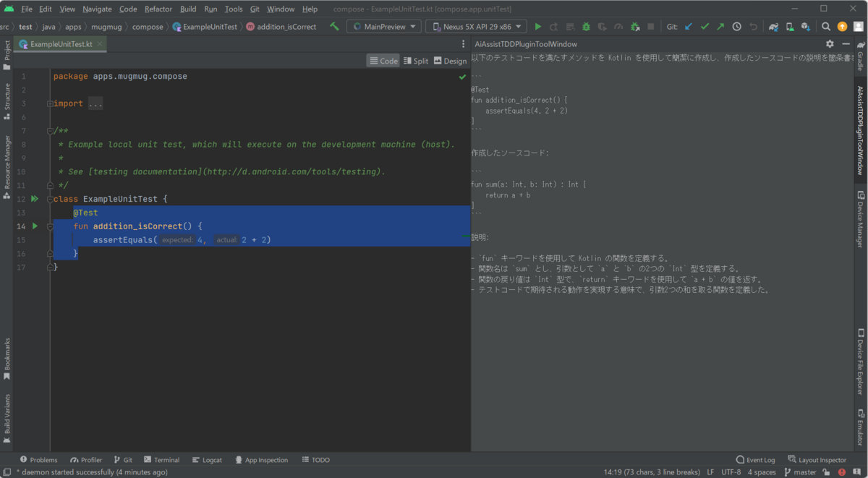Click Git Push green arrow
The height and width of the screenshot is (478, 868).
(x=720, y=27)
